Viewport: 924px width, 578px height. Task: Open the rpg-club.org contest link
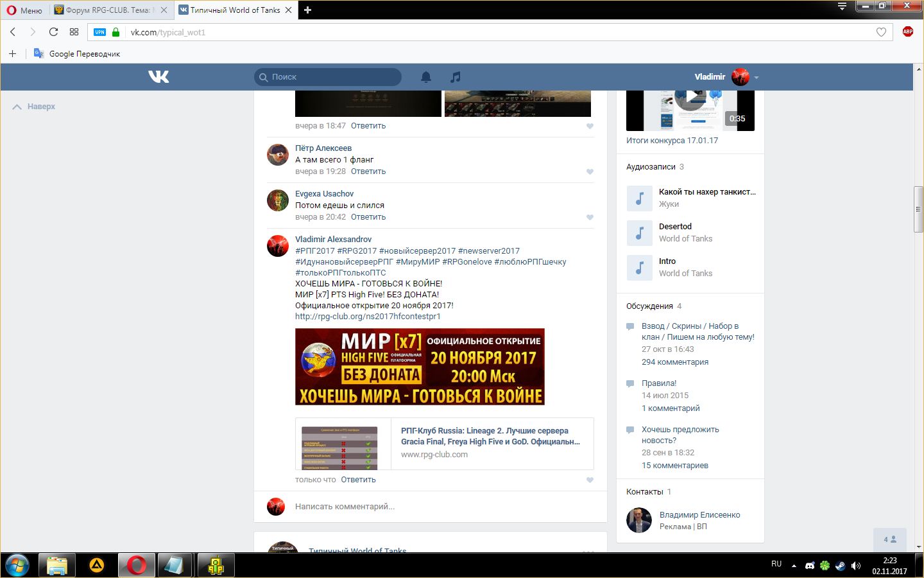pos(368,317)
